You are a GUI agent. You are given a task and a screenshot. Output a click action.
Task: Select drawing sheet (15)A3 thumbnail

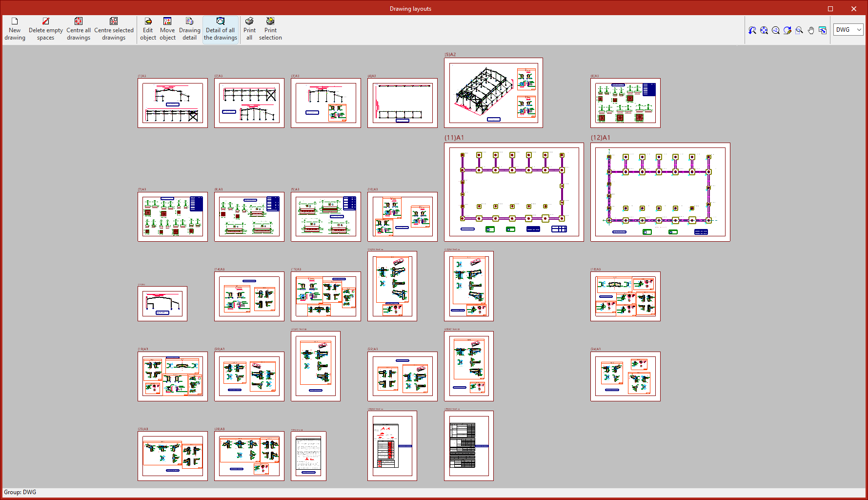(x=326, y=296)
